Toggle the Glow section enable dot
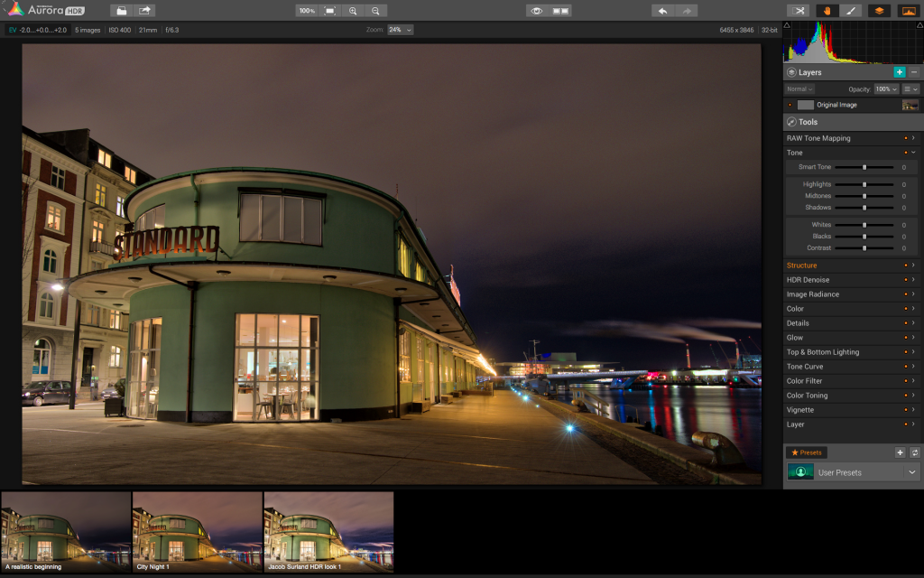Image resolution: width=924 pixels, height=578 pixels. click(906, 338)
